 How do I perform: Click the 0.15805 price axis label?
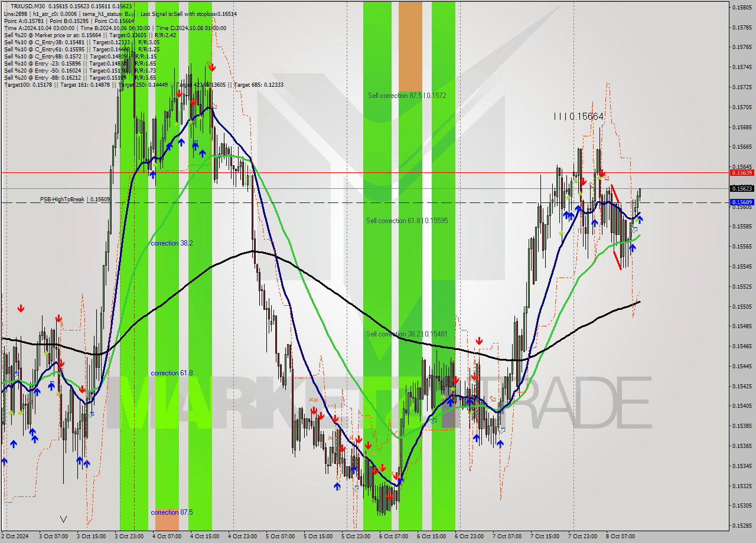coord(742,7)
